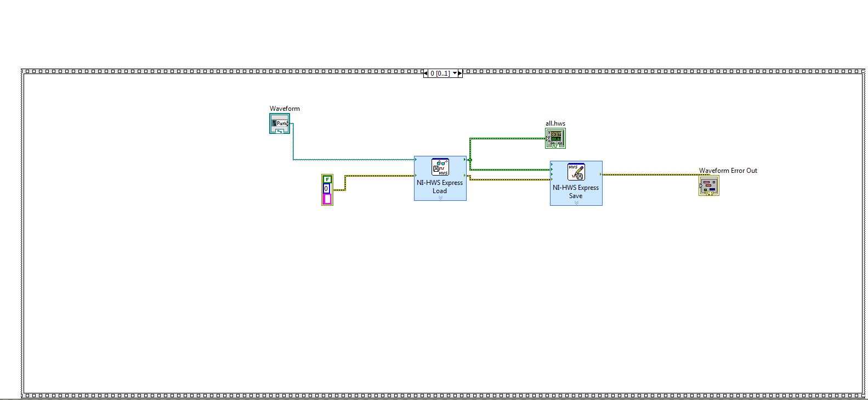Click the "0 [0..1]" case selector label
Viewport: 868px width, 400px height.
440,74
